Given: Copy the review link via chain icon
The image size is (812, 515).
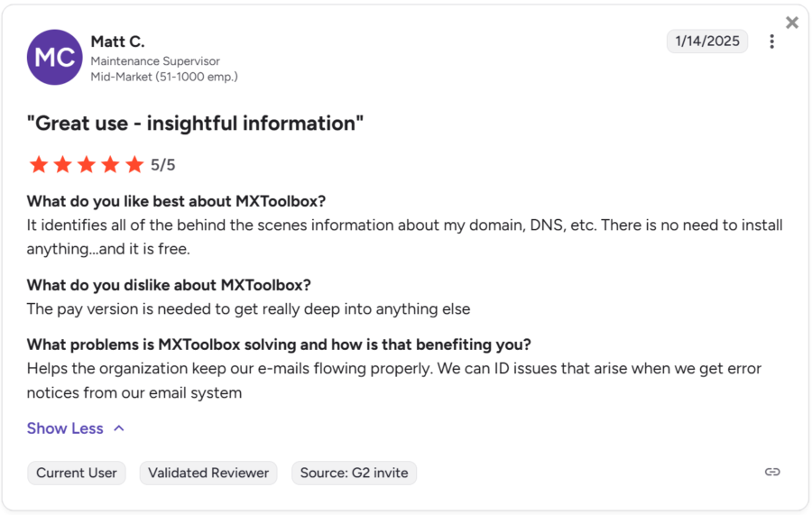Looking at the screenshot, I should coord(772,472).
